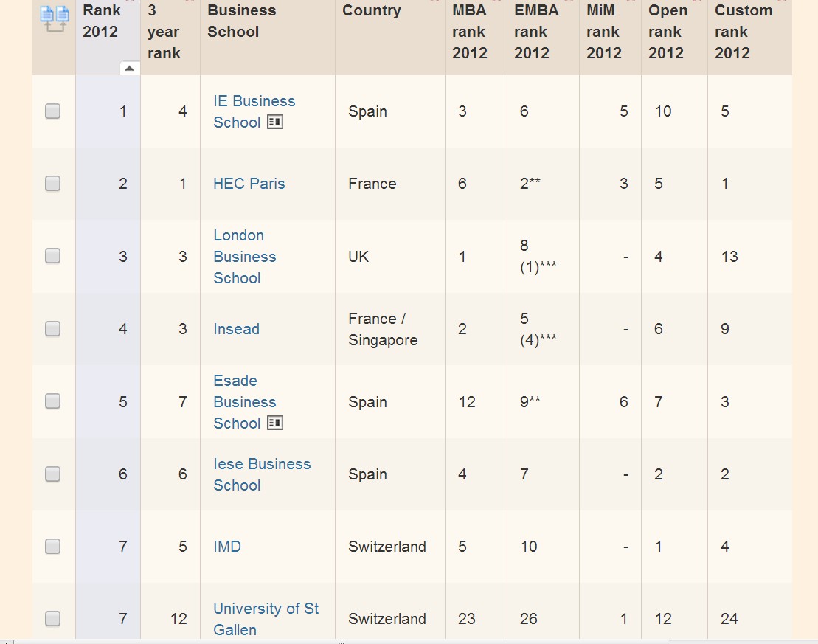Sort by Custom rank 2012 header
The width and height of the screenshot is (818, 644).
coord(743,32)
